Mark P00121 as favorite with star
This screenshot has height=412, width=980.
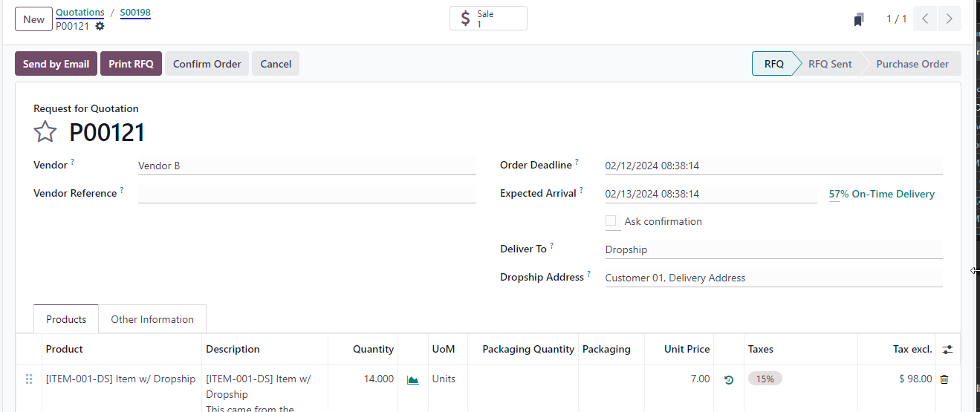tap(45, 132)
